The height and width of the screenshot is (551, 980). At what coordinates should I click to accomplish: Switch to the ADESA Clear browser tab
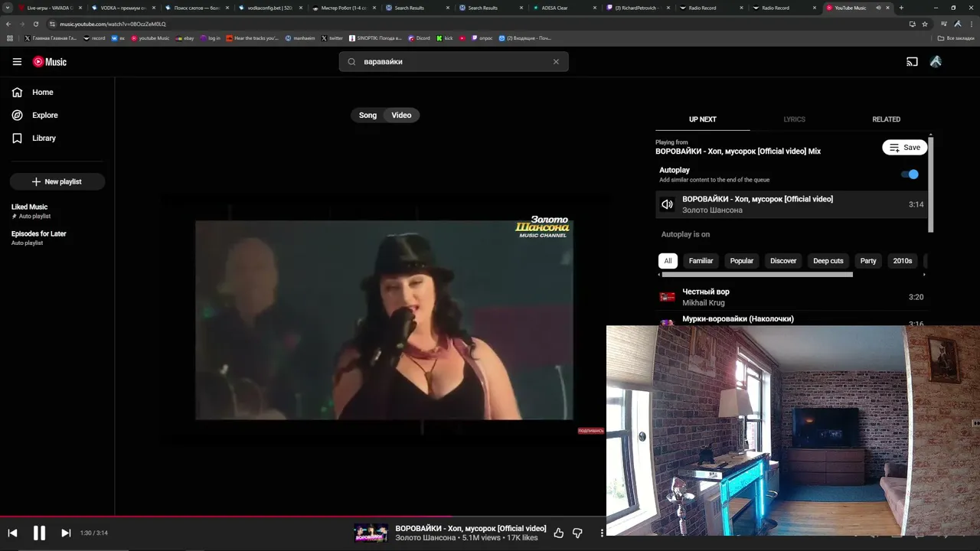point(565,8)
